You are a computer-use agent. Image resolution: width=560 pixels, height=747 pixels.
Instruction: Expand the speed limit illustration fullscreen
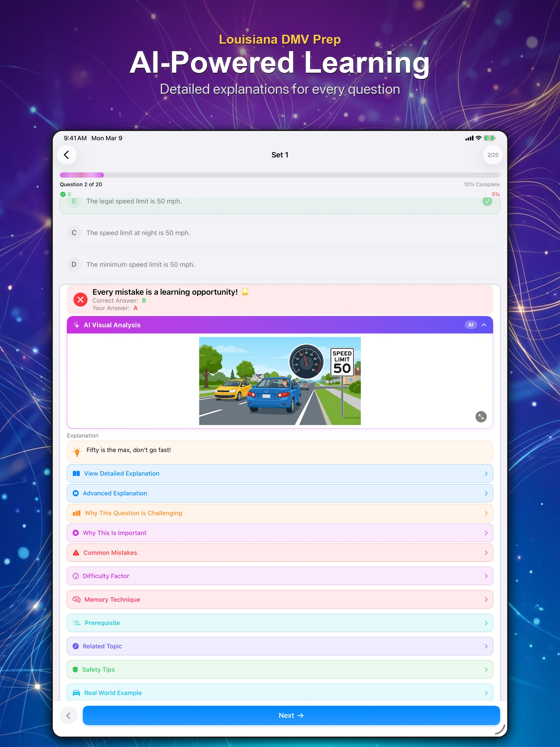[481, 417]
